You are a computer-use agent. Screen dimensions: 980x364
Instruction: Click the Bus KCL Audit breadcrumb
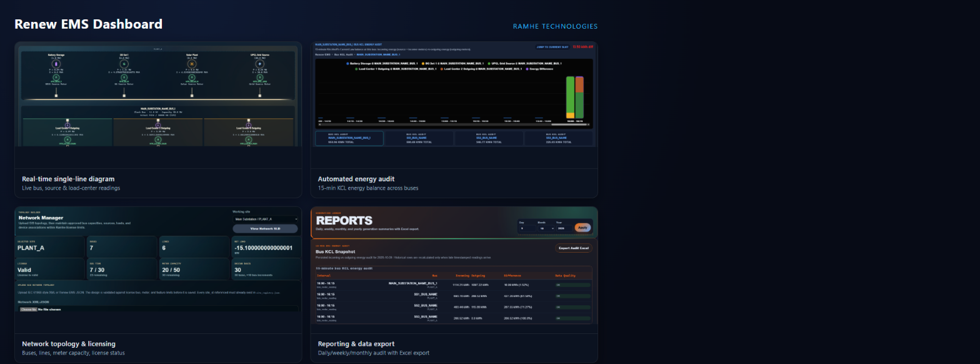[x=342, y=54]
